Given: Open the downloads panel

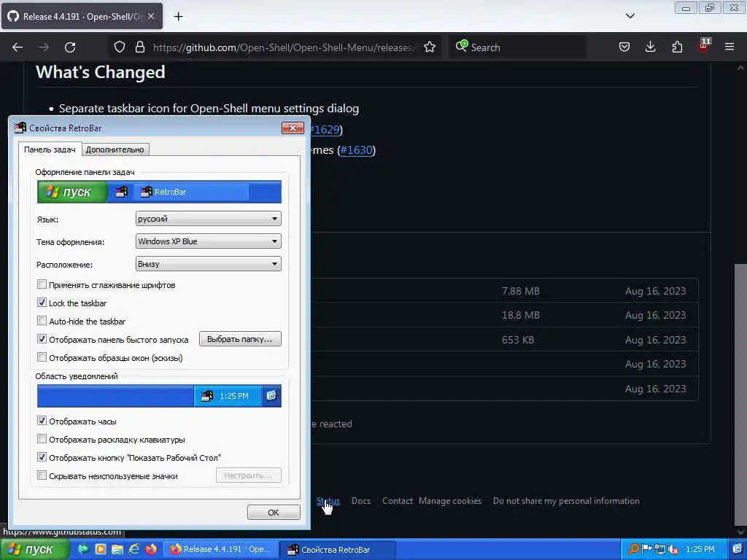Looking at the screenshot, I should (650, 47).
